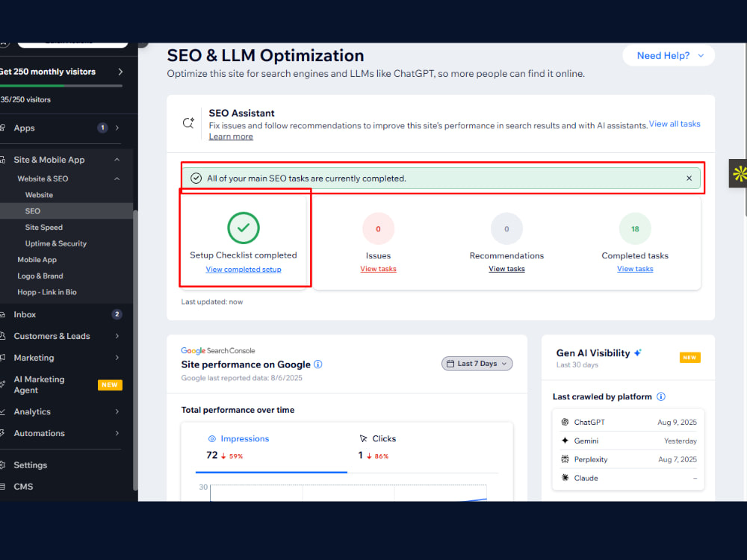Click the SEO Assistant magnifier sparkle icon
Image resolution: width=747 pixels, height=560 pixels.
(x=188, y=123)
